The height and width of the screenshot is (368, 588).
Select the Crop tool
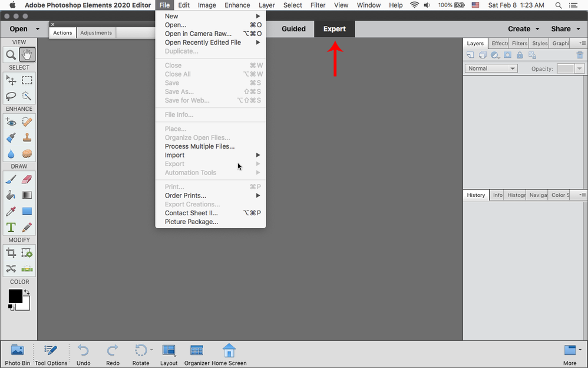point(11,253)
